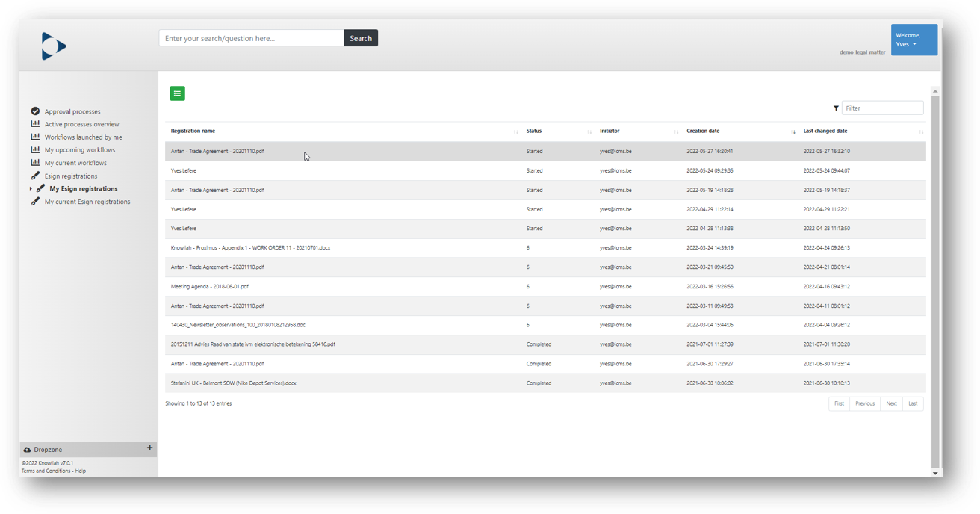Open My current workflows menu item
The height and width of the screenshot is (514, 980).
[75, 163]
